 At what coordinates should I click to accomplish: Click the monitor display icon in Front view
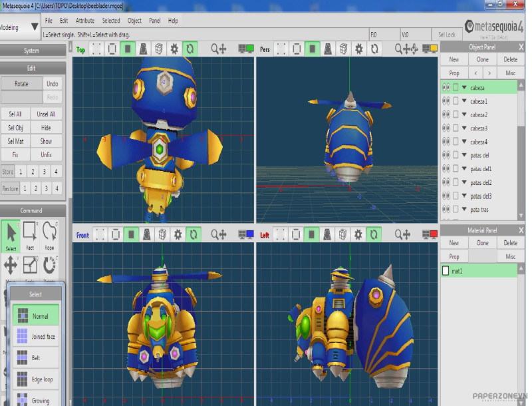pos(245,235)
